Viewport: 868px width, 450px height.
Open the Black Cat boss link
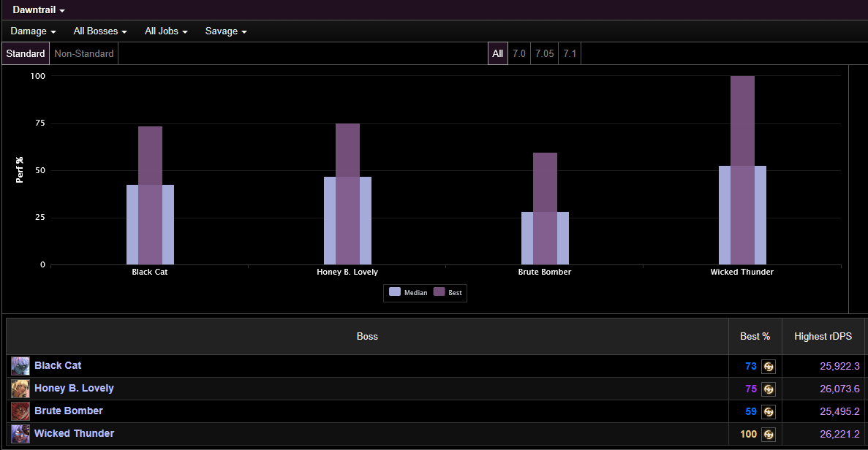pos(58,365)
